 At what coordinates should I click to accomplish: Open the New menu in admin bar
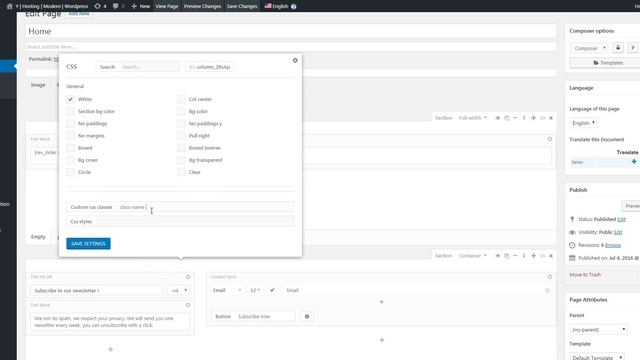[140, 6]
